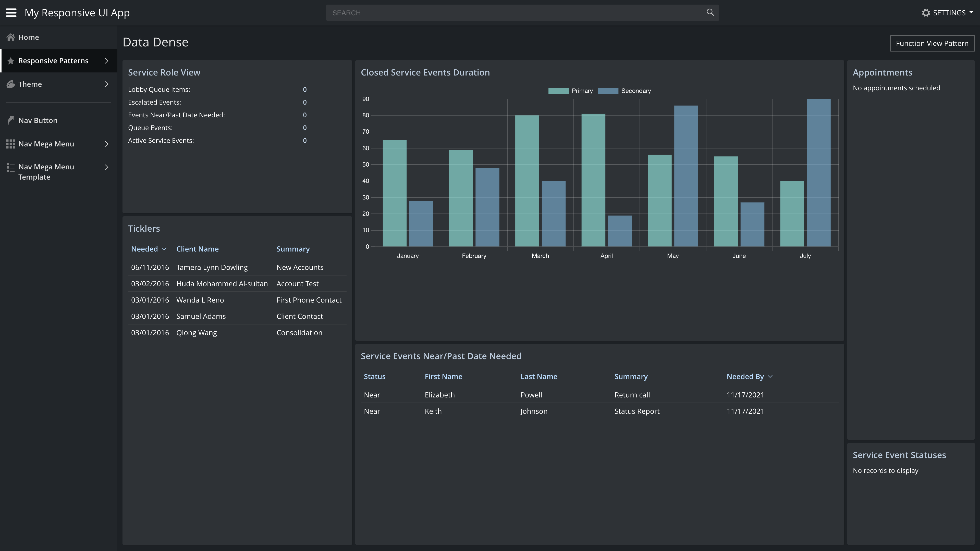Viewport: 980px width, 551px height.
Task: Click the Theme palette icon
Action: 11,84
